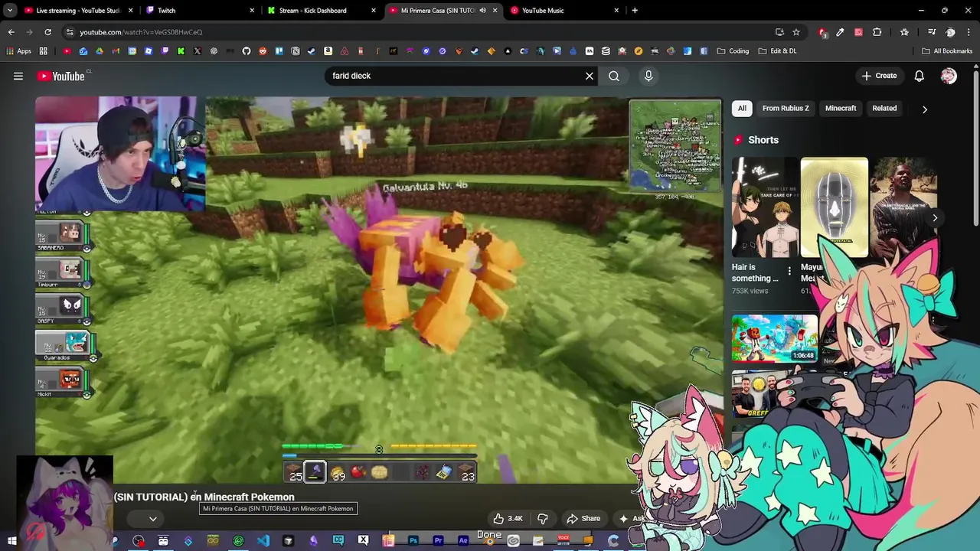Select the From Rubius Z chip

[x=786, y=108]
